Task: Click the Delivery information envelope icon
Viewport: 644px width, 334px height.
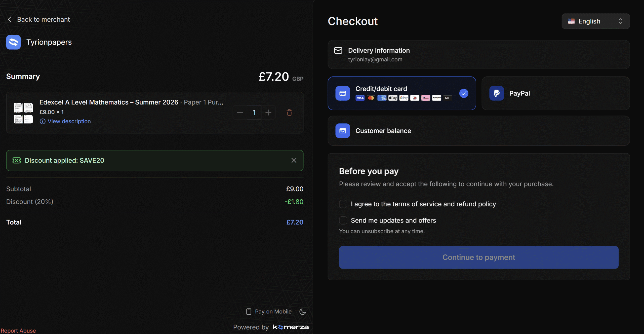Action: pos(338,50)
